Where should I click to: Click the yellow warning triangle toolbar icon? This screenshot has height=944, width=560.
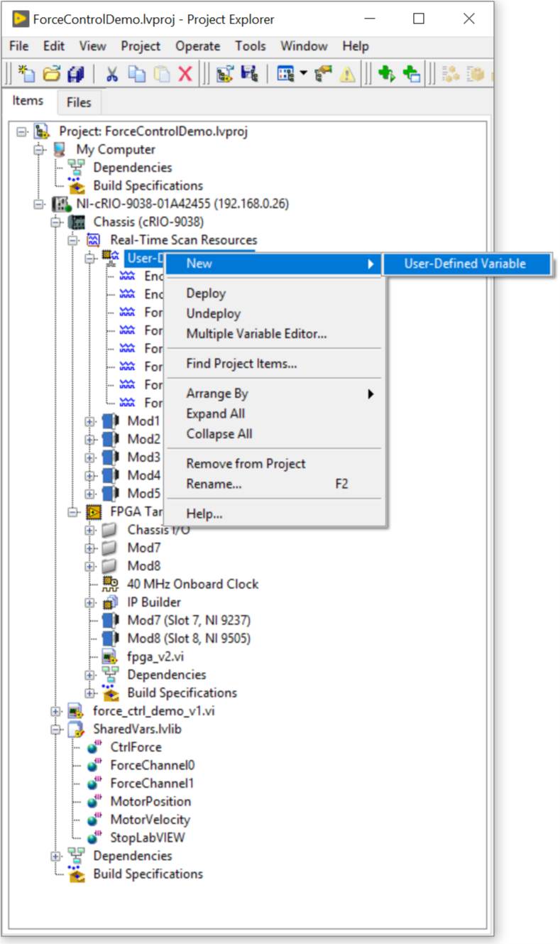[347, 74]
